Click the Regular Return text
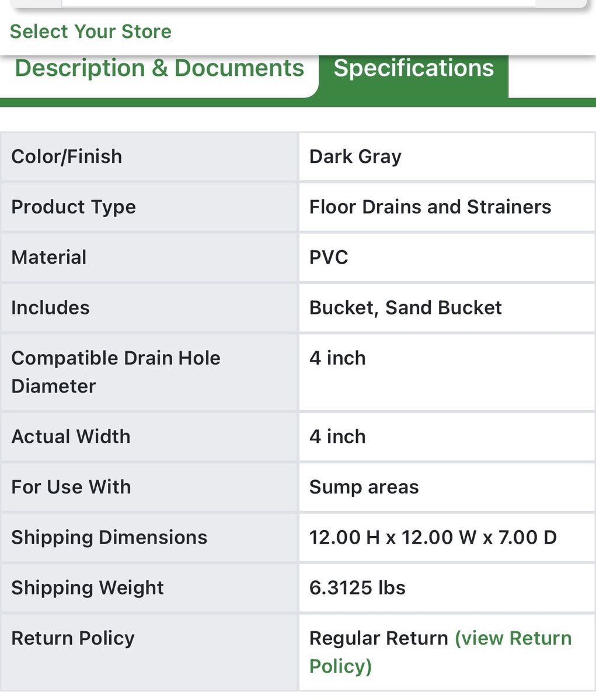Screen dimensions: 596x700 tap(378, 639)
